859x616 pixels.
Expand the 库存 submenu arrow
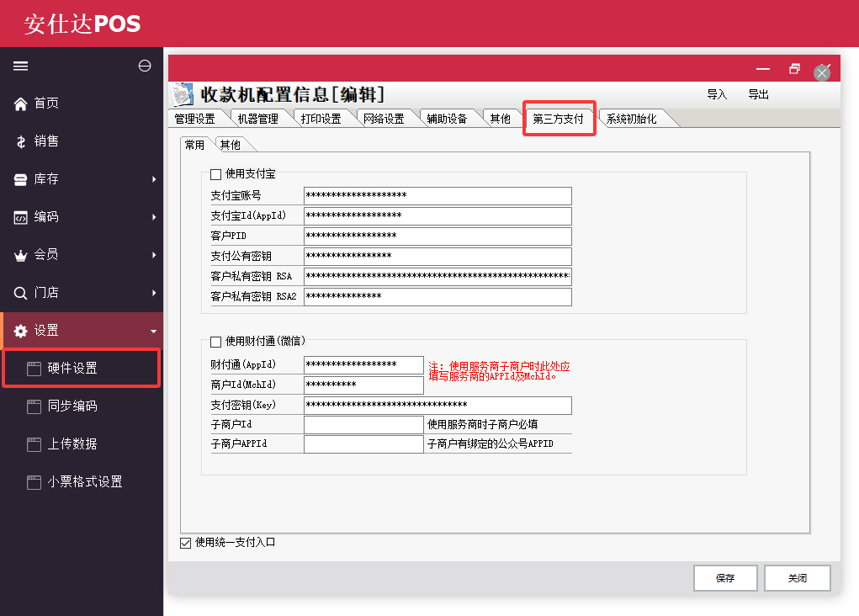tap(154, 179)
